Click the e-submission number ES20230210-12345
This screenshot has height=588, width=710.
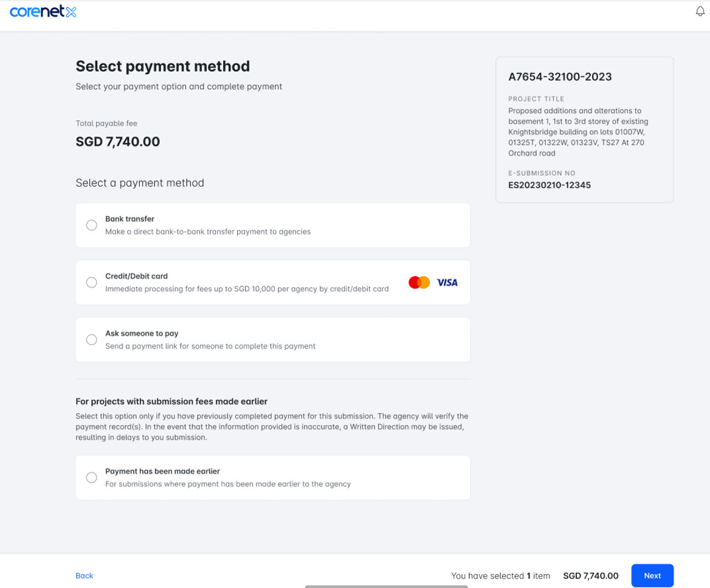pyautogui.click(x=549, y=185)
